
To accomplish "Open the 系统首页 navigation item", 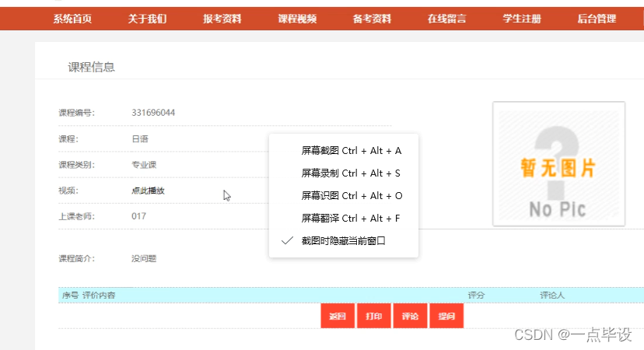I will (72, 19).
